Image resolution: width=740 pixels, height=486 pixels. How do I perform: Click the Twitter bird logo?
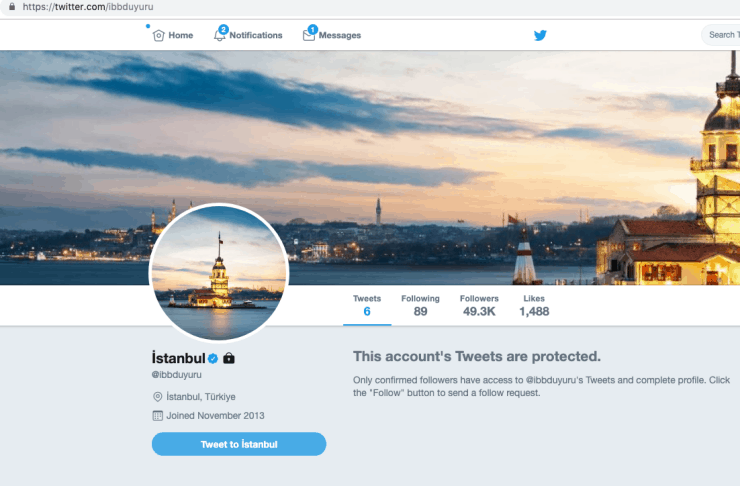540,35
